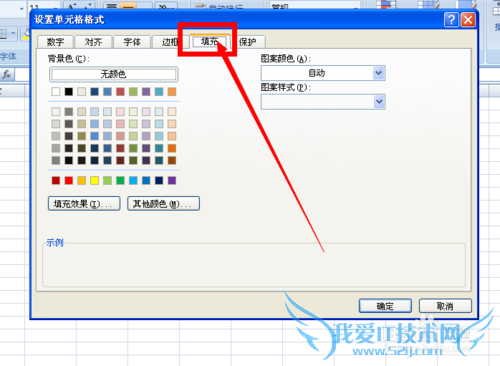Pick the dark blue standard color swatch
This screenshot has width=500, height=366.
click(x=159, y=180)
